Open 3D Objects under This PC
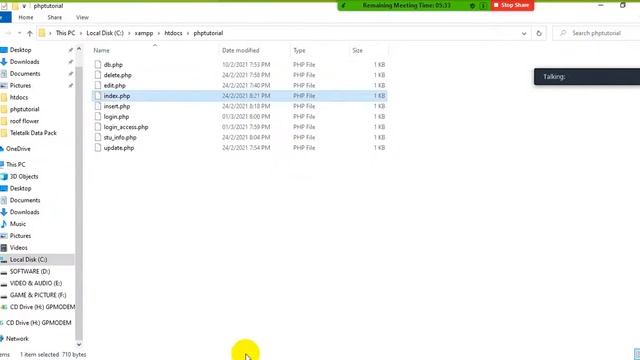The width and height of the screenshot is (640, 360). [24, 176]
